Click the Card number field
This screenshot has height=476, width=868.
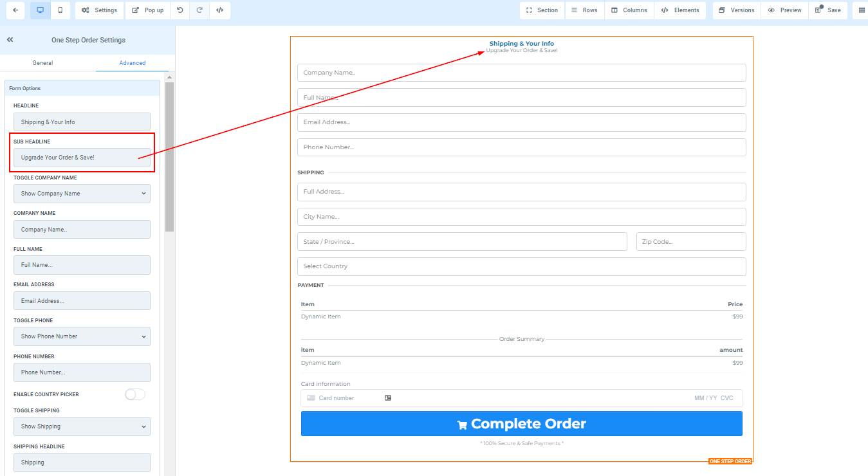tap(522, 398)
